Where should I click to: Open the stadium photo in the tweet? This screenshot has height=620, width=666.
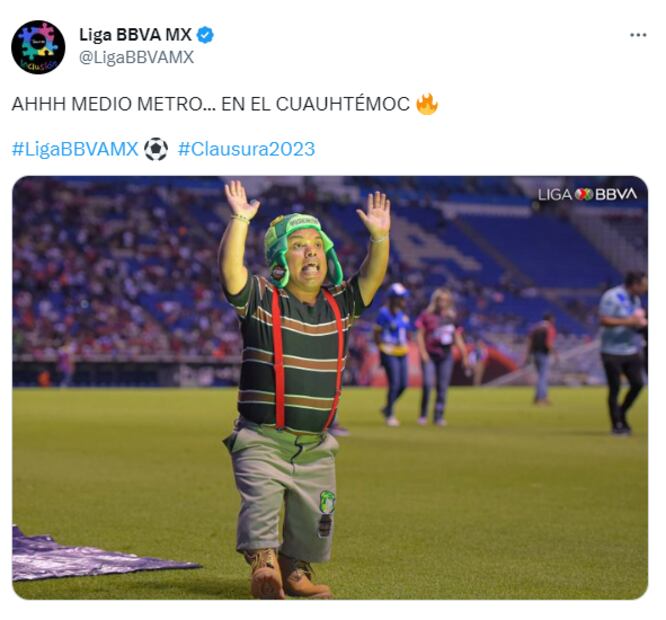click(330, 387)
